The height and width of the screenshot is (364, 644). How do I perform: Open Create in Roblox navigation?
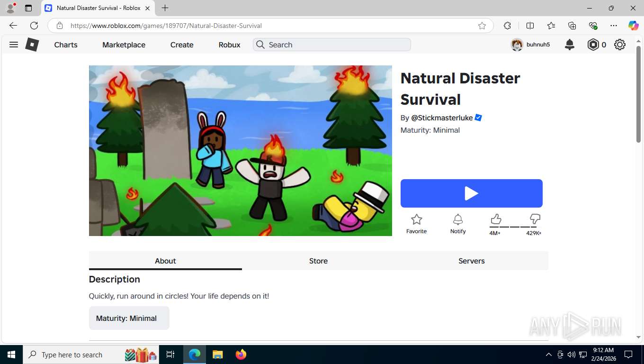tap(182, 45)
